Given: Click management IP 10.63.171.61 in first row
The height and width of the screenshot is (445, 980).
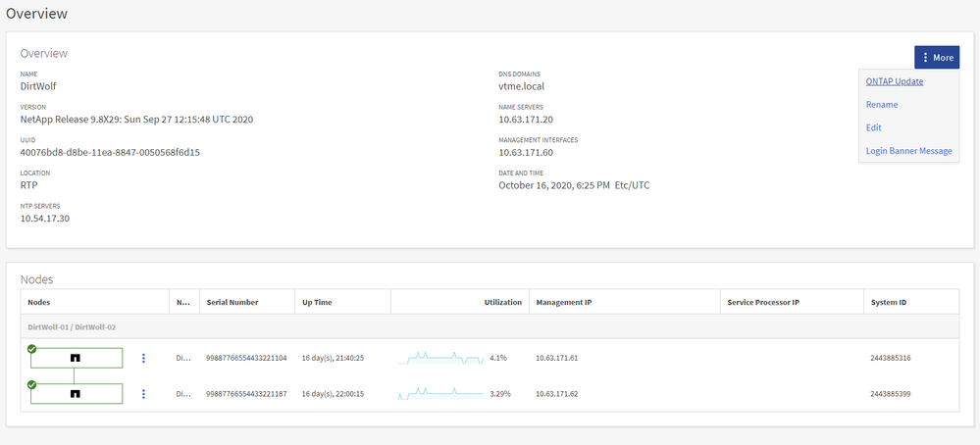Looking at the screenshot, I should (556, 359).
